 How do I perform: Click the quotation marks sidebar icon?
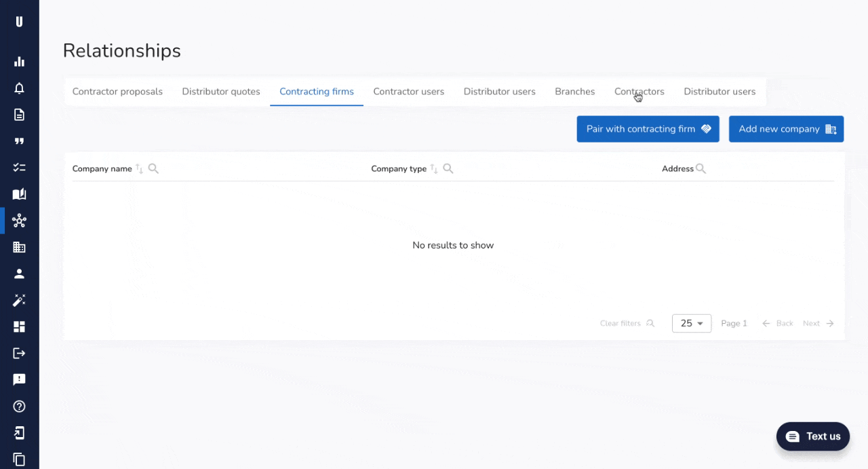[19, 141]
